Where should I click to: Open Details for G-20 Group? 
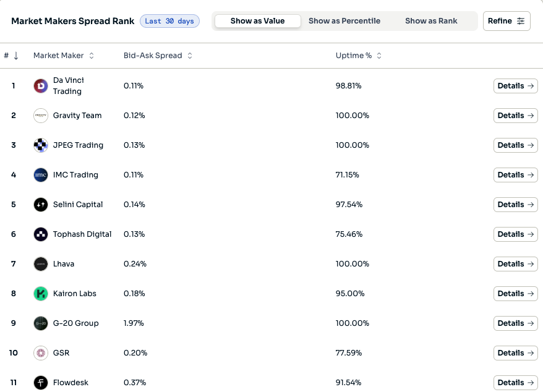click(516, 323)
